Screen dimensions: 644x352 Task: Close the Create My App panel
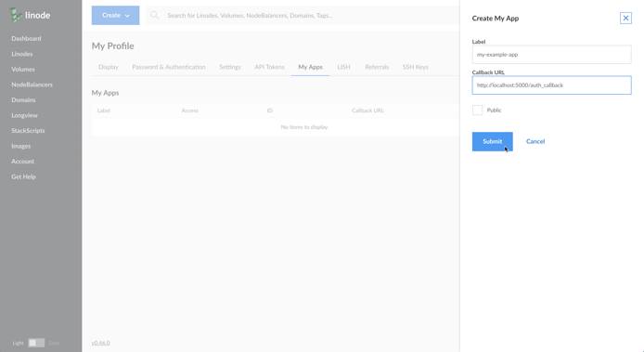click(x=625, y=18)
